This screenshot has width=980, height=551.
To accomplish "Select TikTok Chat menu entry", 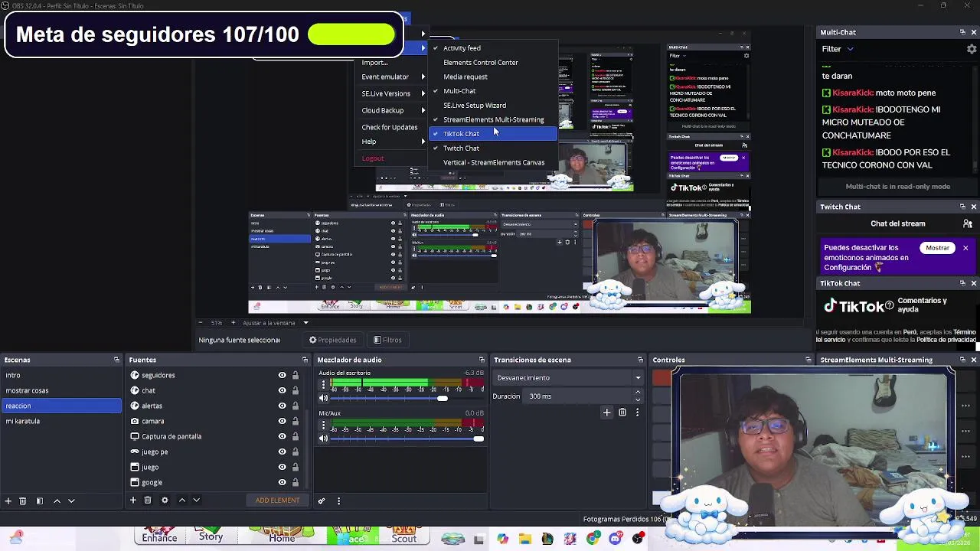I will pyautogui.click(x=493, y=134).
